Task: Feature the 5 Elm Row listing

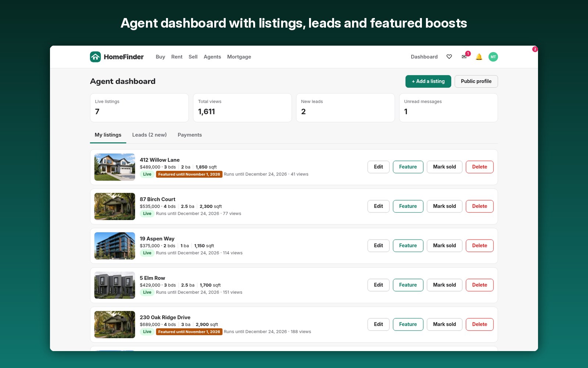Action: (408, 285)
